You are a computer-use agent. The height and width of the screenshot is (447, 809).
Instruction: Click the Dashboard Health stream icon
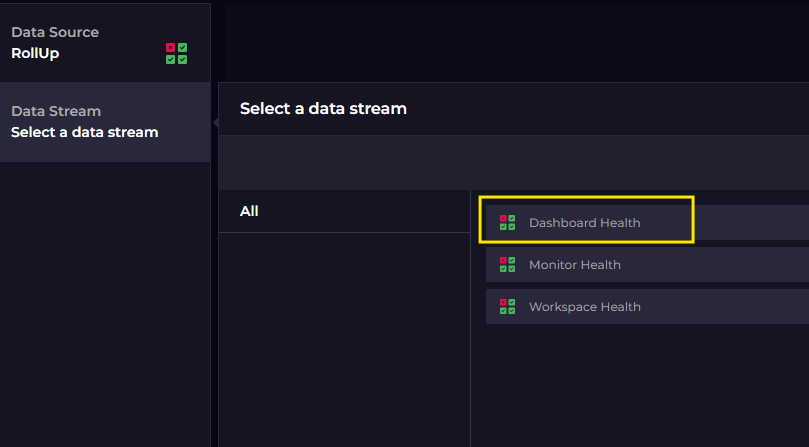tap(507, 223)
